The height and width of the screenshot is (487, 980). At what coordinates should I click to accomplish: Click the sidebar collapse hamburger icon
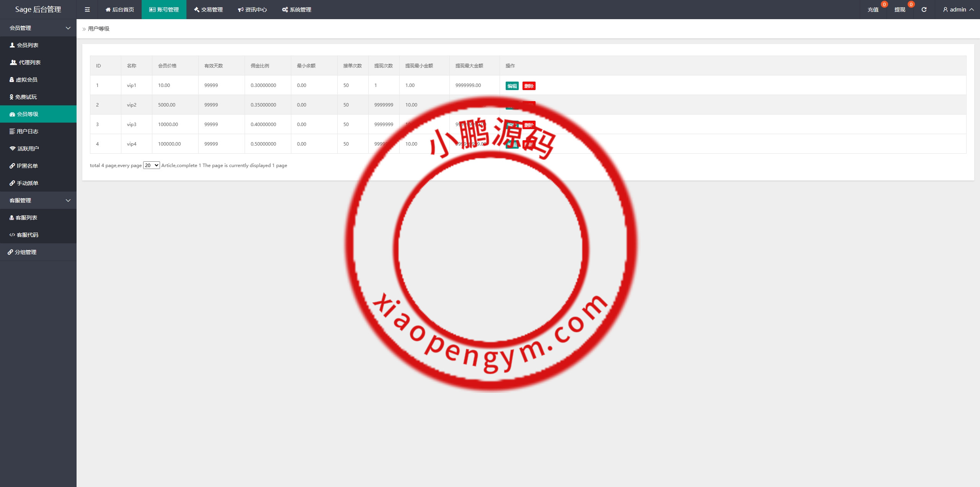[87, 10]
